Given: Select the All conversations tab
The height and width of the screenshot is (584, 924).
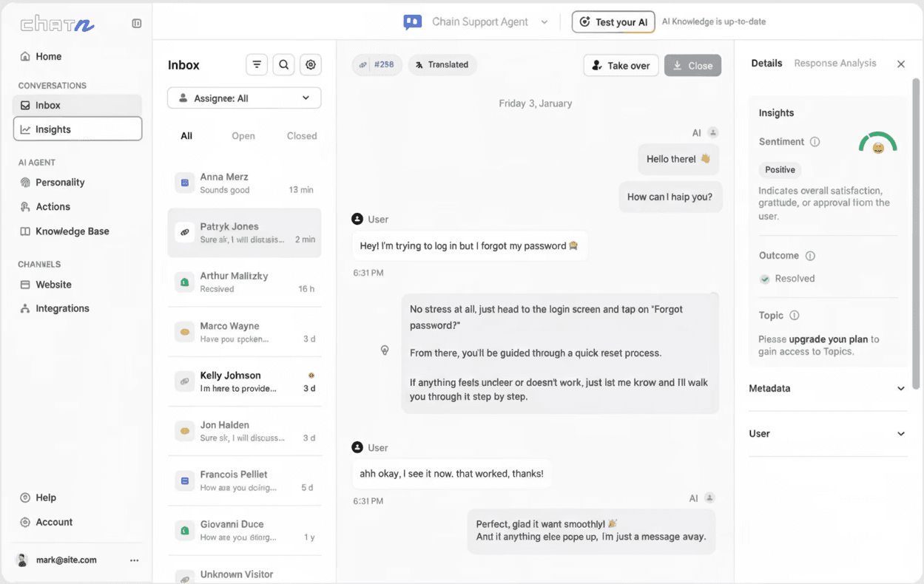Looking at the screenshot, I should 186,136.
